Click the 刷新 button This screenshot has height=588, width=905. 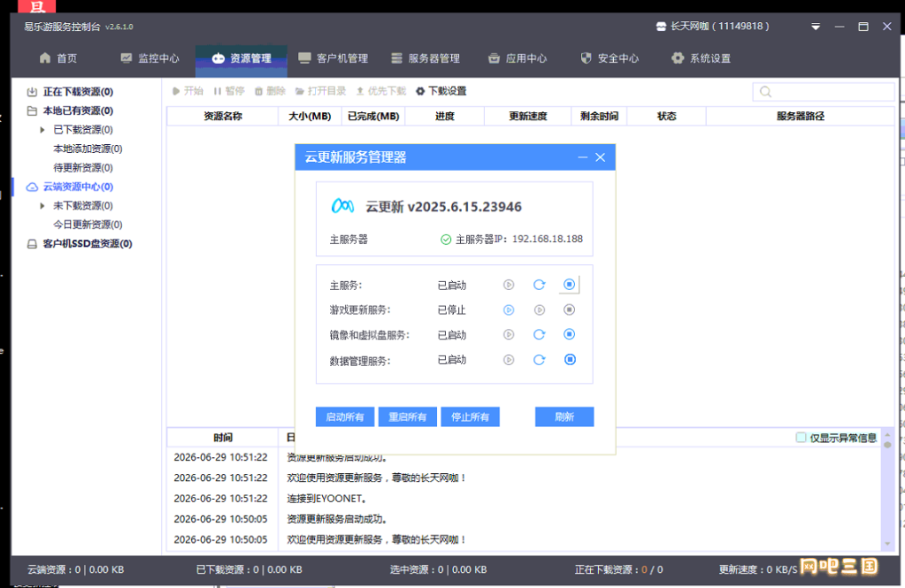point(564,416)
